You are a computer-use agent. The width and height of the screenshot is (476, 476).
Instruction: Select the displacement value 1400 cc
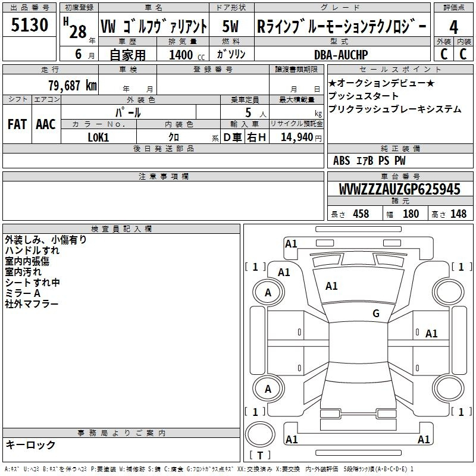click(187, 55)
